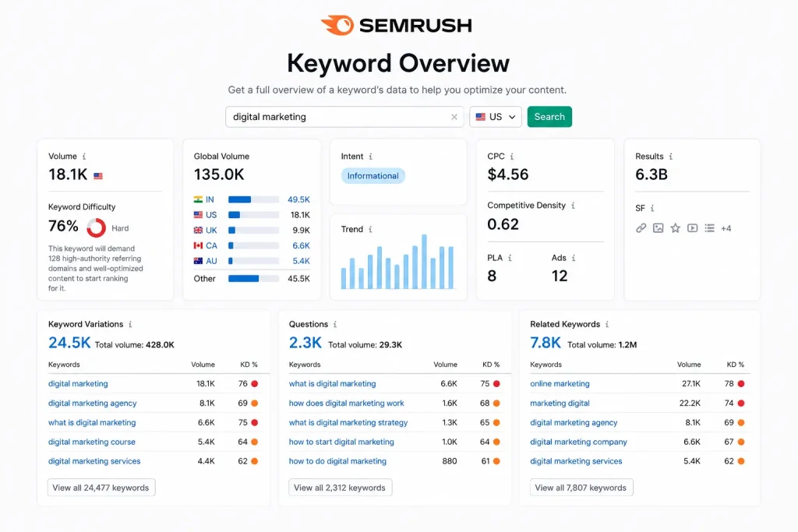Screen dimensions: 798x532
Task: Click the Intent info icon
Action: (x=370, y=157)
